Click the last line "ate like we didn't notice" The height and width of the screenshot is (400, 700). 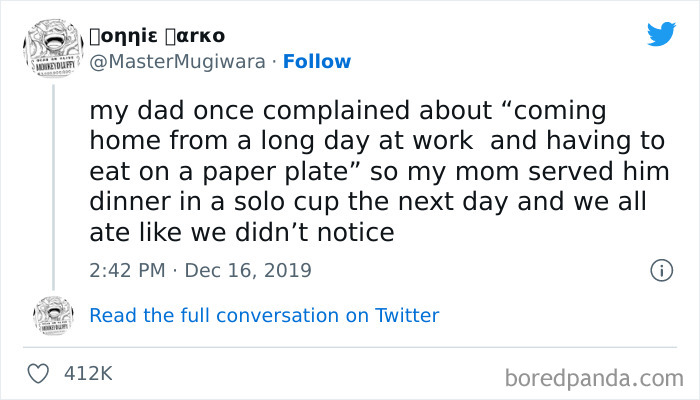point(241,233)
